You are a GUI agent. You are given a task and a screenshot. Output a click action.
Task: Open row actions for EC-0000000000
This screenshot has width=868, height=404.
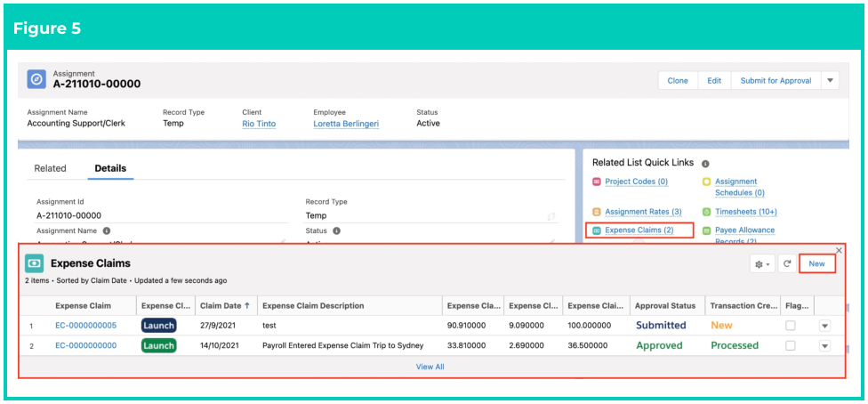[x=824, y=346]
